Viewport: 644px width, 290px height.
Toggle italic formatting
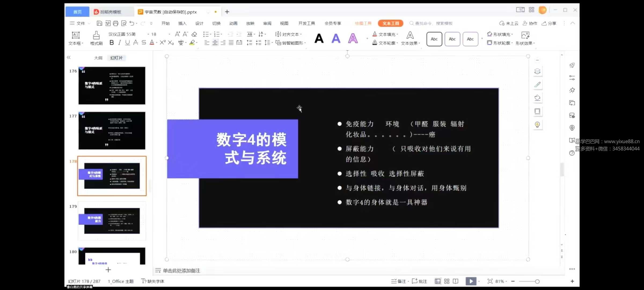pyautogui.click(x=119, y=42)
